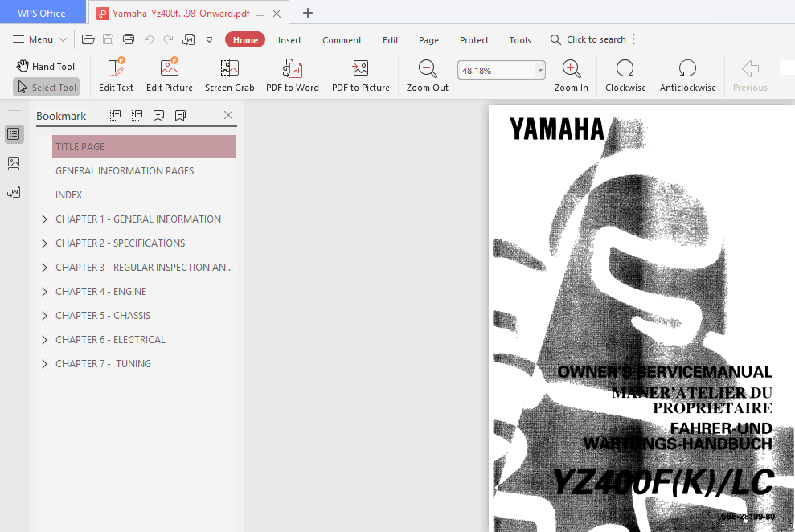Click the expand all bookmarks icon
Image resolution: width=795 pixels, height=532 pixels.
click(x=116, y=115)
